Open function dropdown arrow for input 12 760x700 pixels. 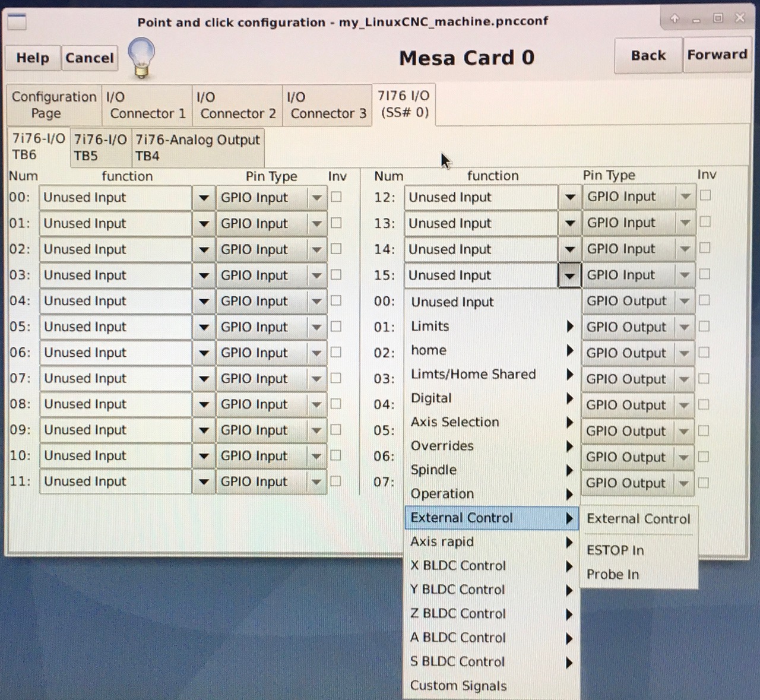pos(569,197)
